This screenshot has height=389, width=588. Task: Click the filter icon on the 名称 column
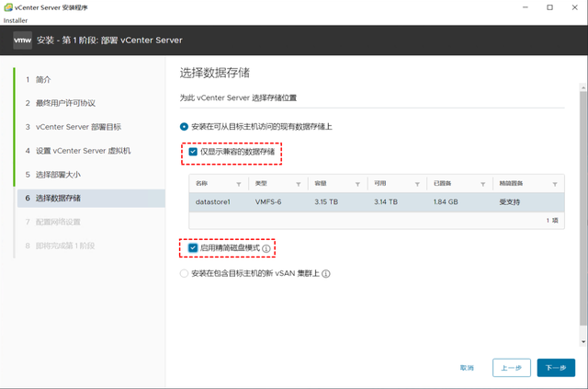pos(239,184)
